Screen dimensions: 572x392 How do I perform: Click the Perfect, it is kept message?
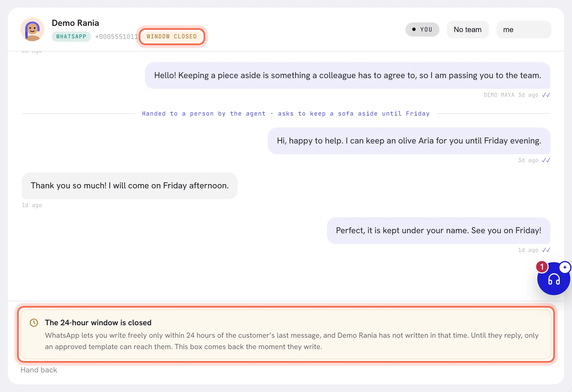tap(438, 230)
